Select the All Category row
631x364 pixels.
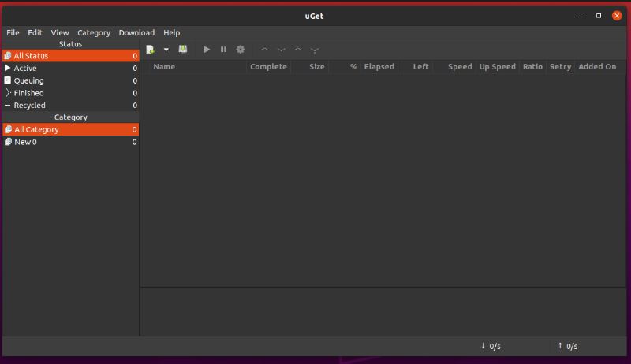(71, 129)
